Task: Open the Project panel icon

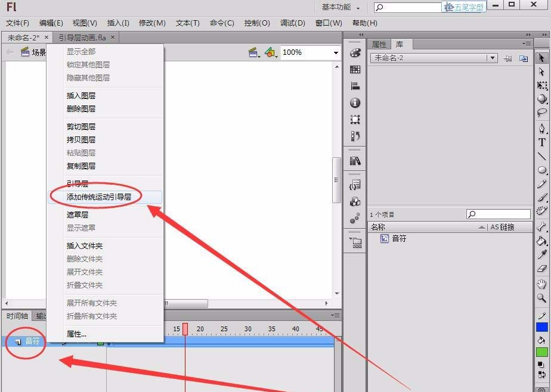Action: pos(355,242)
